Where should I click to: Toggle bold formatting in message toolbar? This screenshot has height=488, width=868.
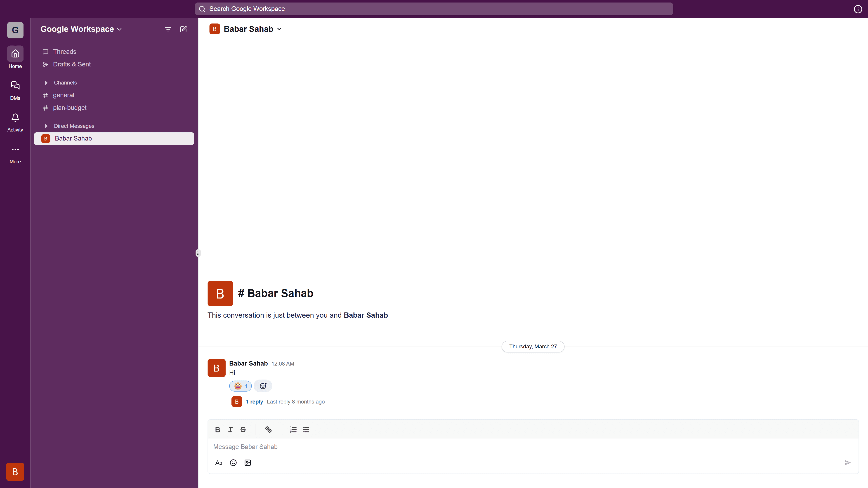click(217, 429)
